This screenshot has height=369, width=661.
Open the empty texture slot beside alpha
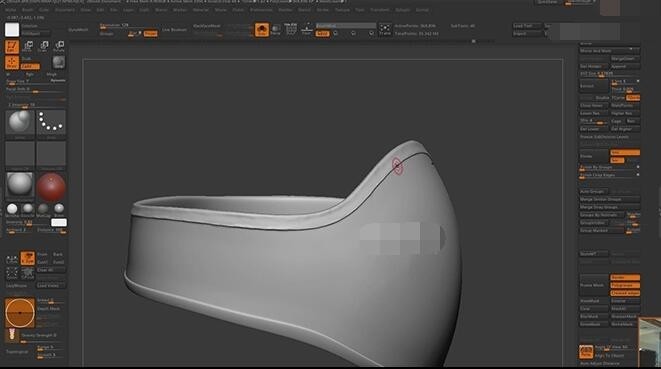pyautogui.click(x=51, y=155)
